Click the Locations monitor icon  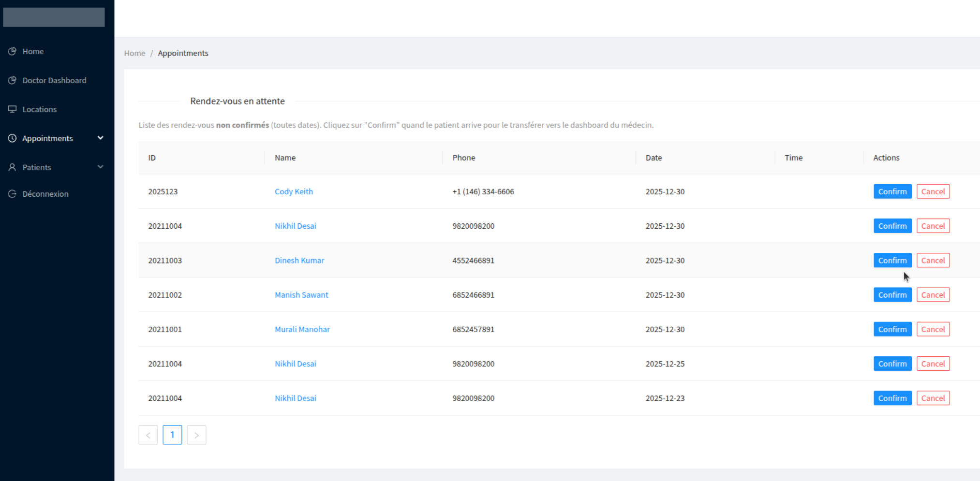pyautogui.click(x=13, y=109)
